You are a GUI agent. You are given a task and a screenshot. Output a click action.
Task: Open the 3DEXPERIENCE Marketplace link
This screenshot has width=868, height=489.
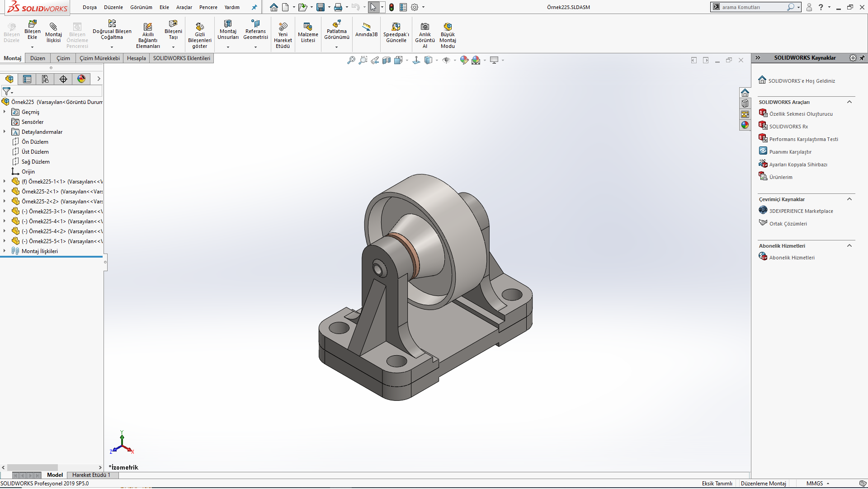pos(801,211)
